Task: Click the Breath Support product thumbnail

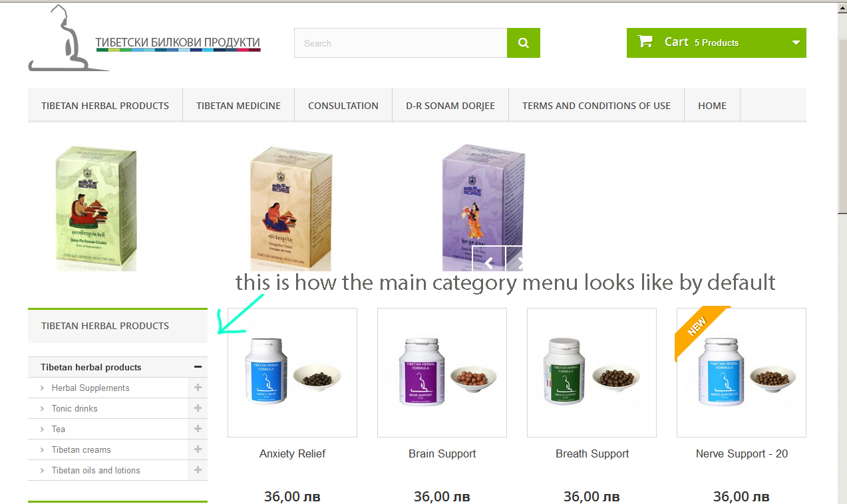Action: (x=592, y=372)
